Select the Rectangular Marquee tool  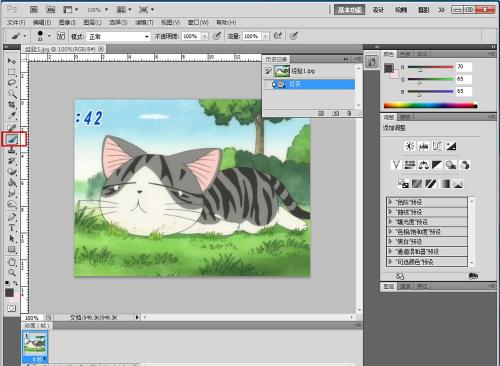point(12,72)
